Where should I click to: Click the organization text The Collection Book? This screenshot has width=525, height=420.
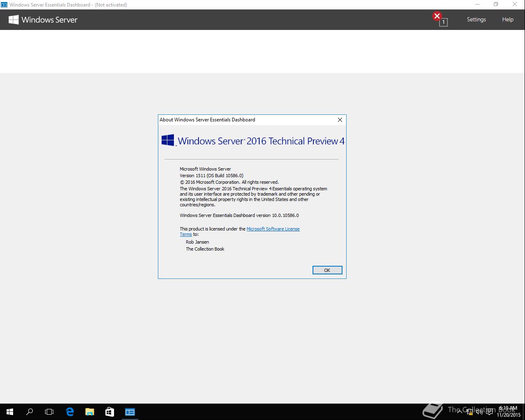205,249
